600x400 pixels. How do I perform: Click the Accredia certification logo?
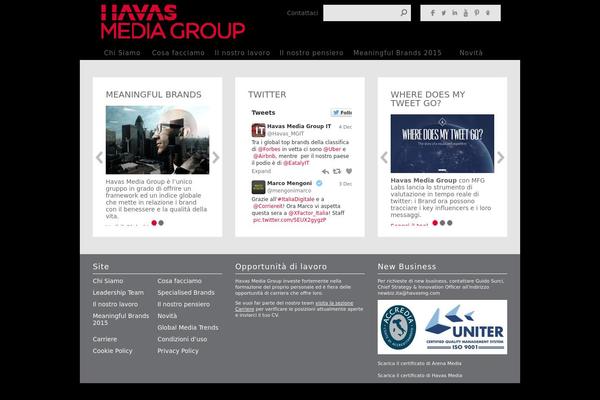point(398,327)
